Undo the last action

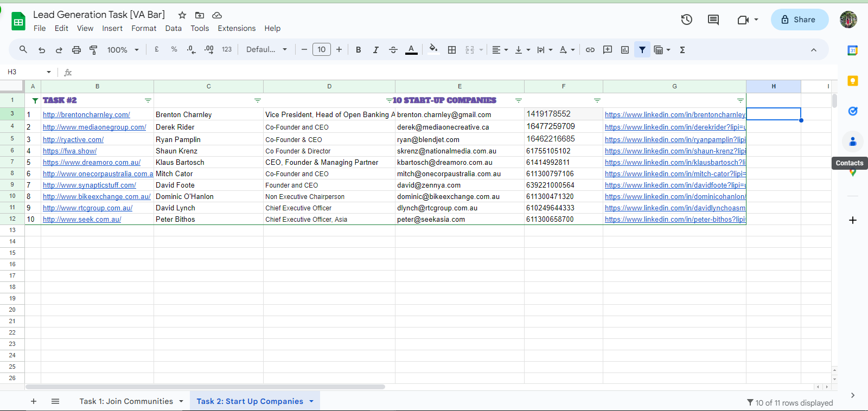click(42, 50)
